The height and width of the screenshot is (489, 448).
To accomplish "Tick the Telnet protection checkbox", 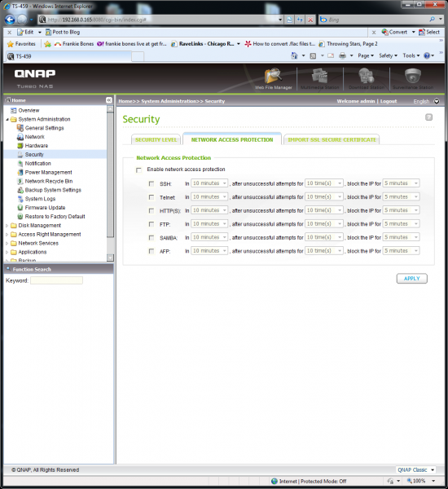I will click(152, 197).
